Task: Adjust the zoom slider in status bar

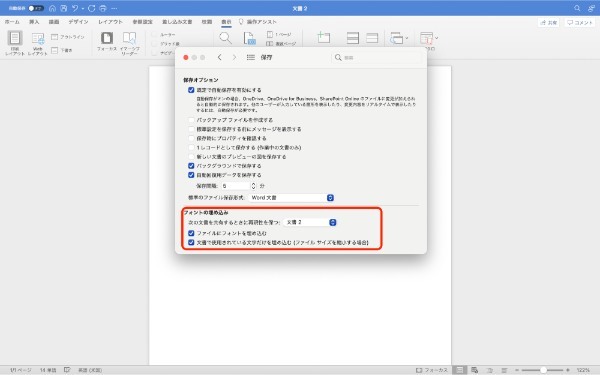Action: coord(543,370)
